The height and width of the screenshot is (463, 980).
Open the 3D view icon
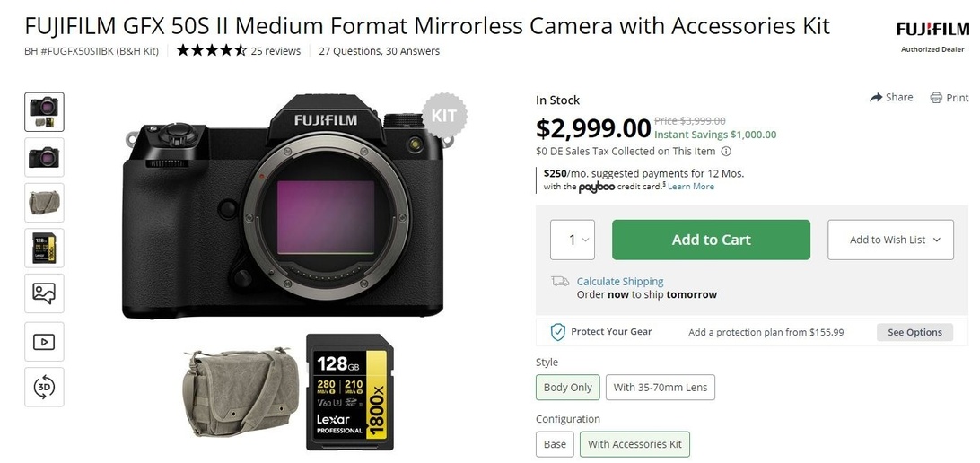44,387
